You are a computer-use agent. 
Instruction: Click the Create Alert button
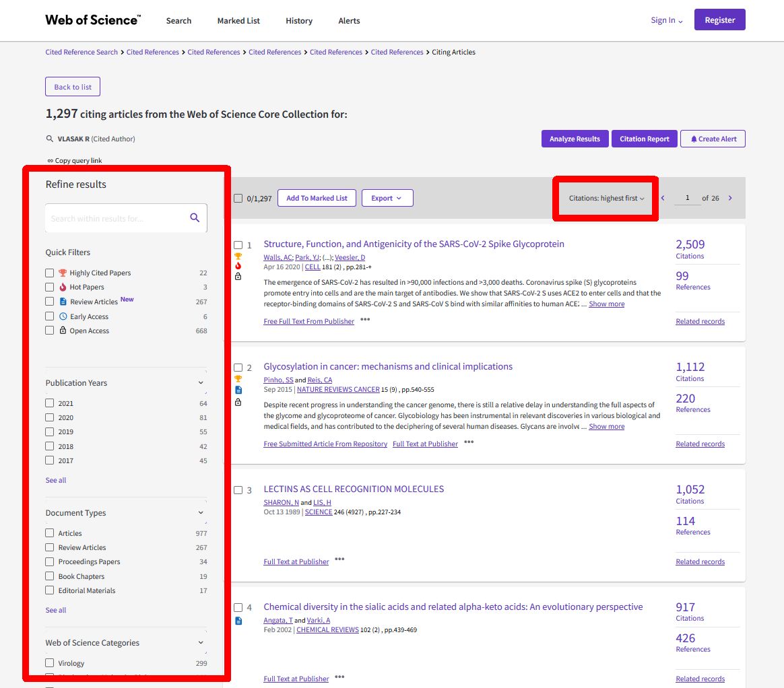[713, 139]
